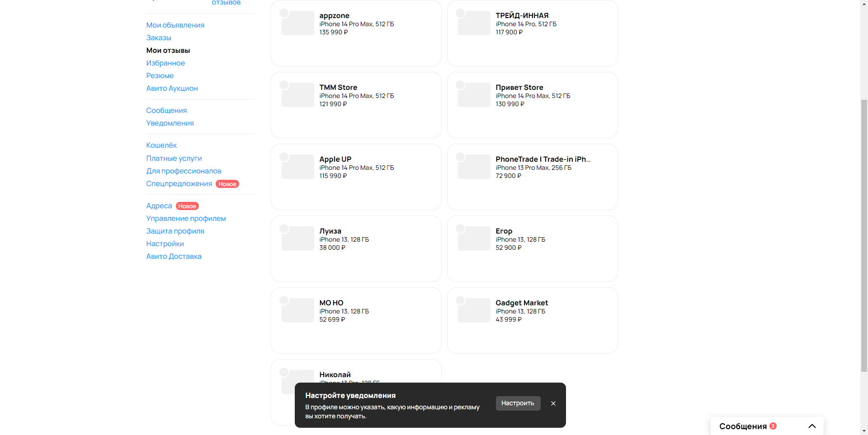Open seller PhoneTrade I Trade-in title
The height and width of the screenshot is (435, 868).
pos(543,159)
